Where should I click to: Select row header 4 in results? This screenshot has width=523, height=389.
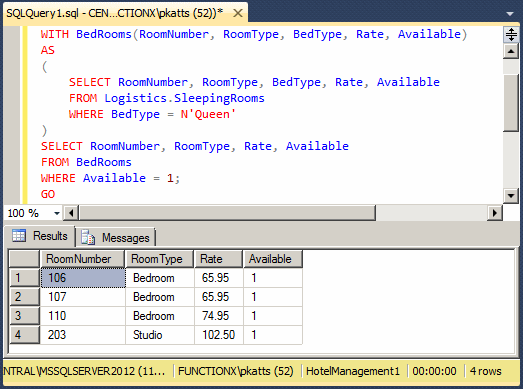click(x=25, y=335)
